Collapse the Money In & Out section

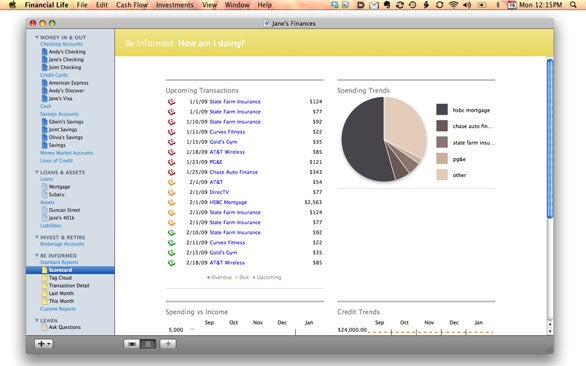click(x=37, y=37)
